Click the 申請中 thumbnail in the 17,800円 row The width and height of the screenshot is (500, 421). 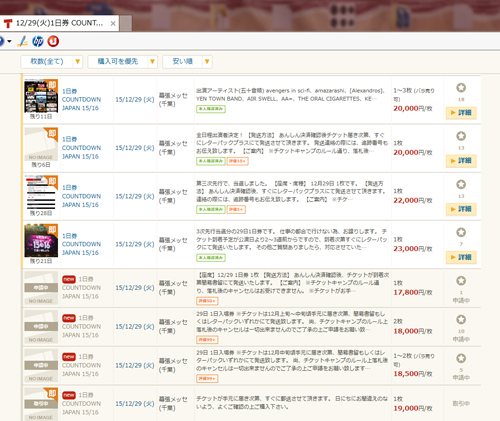pos(41,288)
